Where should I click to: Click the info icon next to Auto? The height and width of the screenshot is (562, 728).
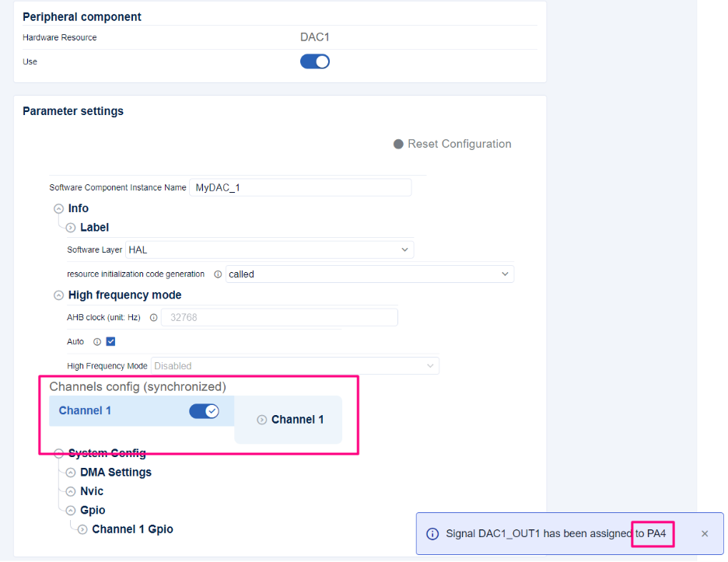tap(97, 341)
